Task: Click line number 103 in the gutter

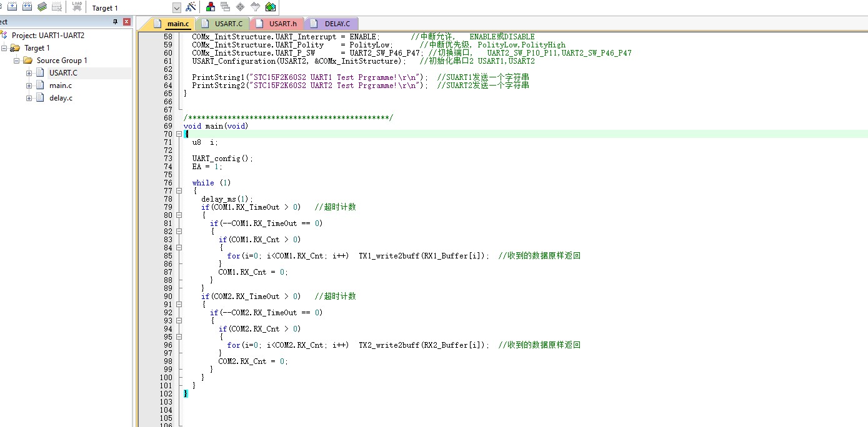Action: click(x=166, y=402)
